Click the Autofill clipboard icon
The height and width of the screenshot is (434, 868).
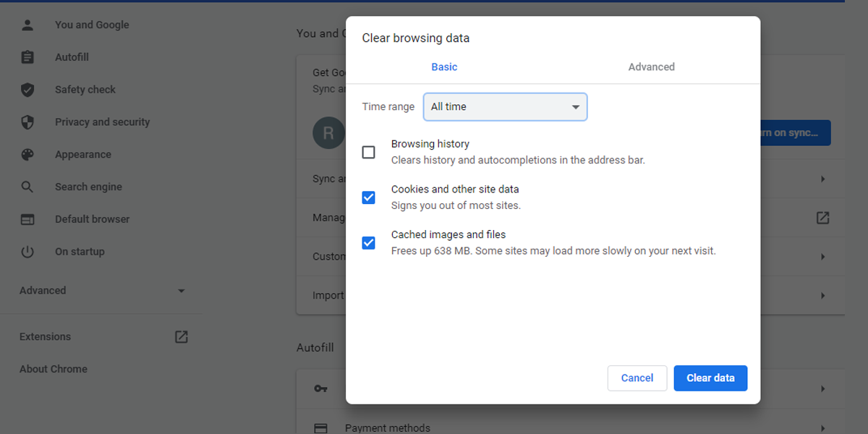coord(27,57)
